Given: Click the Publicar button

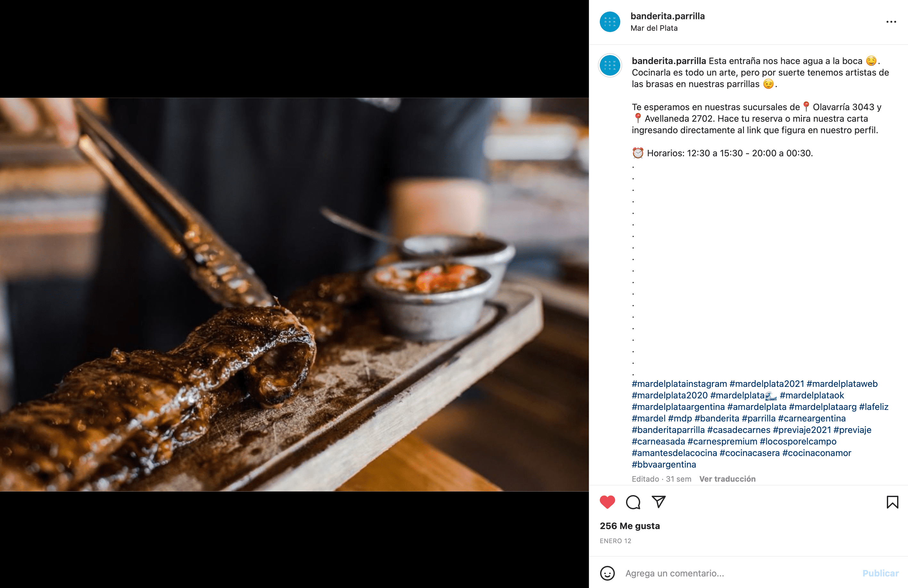Looking at the screenshot, I should coord(880,573).
